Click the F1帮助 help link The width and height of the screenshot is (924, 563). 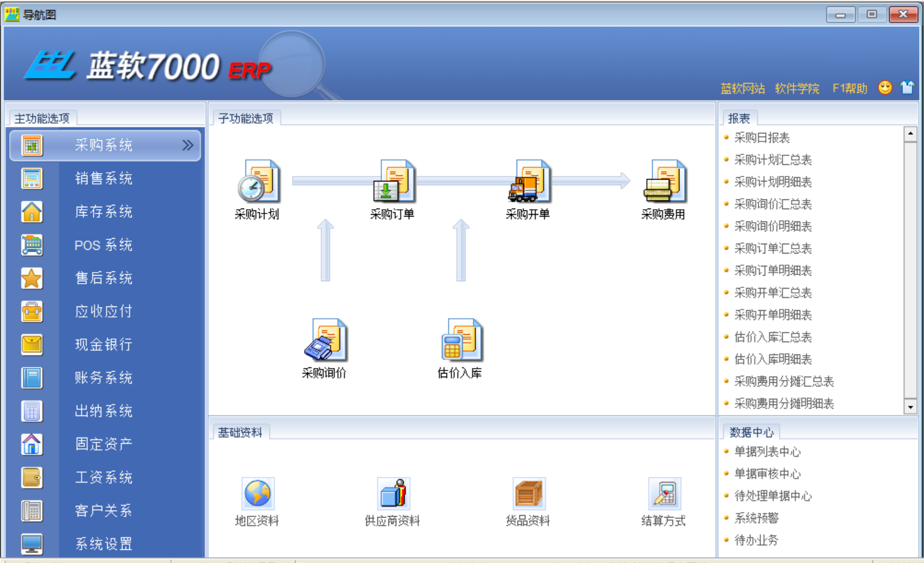click(850, 89)
